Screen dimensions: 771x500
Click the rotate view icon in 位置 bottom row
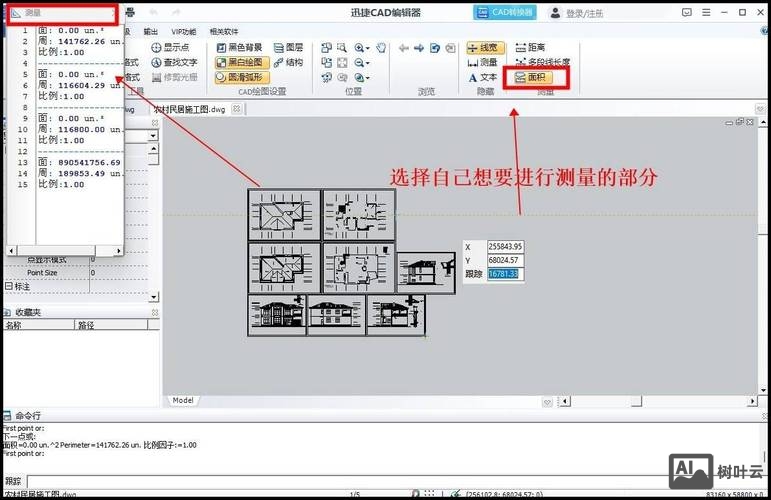(x=326, y=77)
